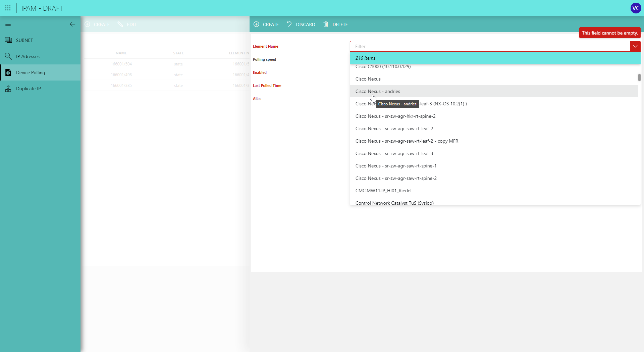Click the SUBNET list icon

8,40
